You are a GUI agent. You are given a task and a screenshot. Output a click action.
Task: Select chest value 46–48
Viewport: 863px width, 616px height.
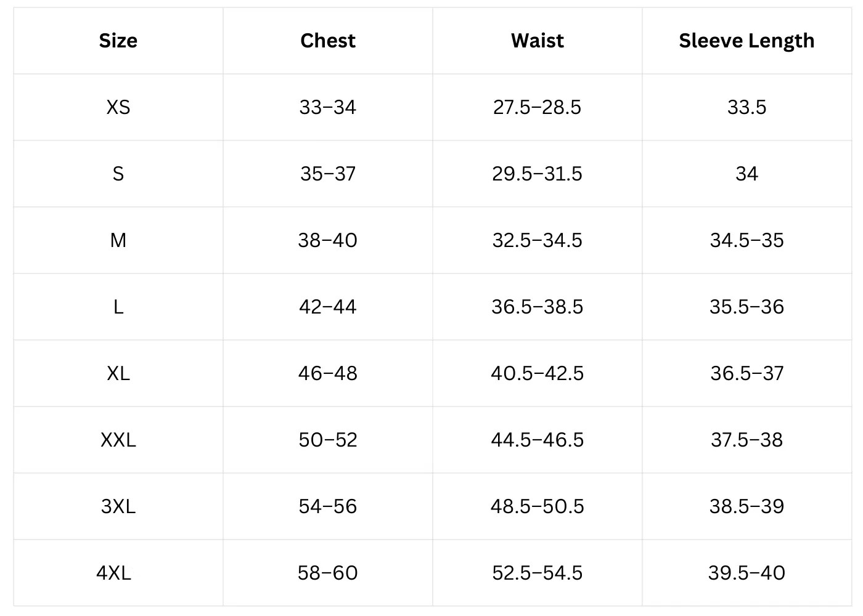327,373
